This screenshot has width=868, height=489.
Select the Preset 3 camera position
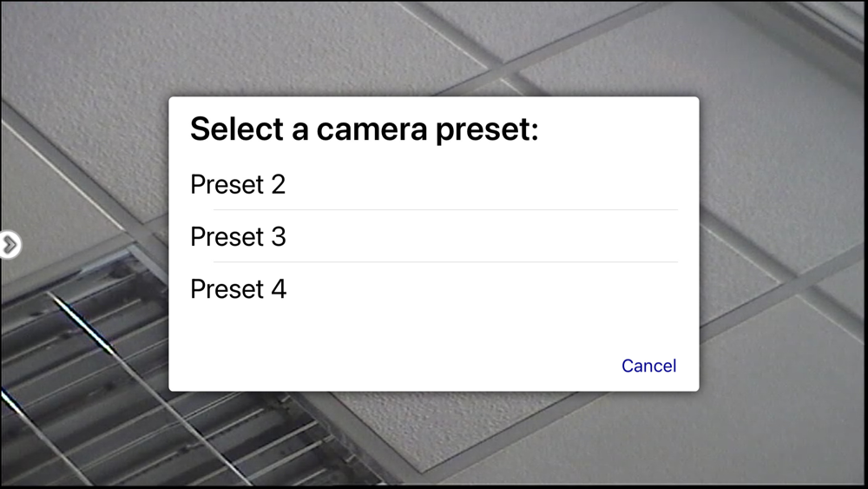pos(238,236)
